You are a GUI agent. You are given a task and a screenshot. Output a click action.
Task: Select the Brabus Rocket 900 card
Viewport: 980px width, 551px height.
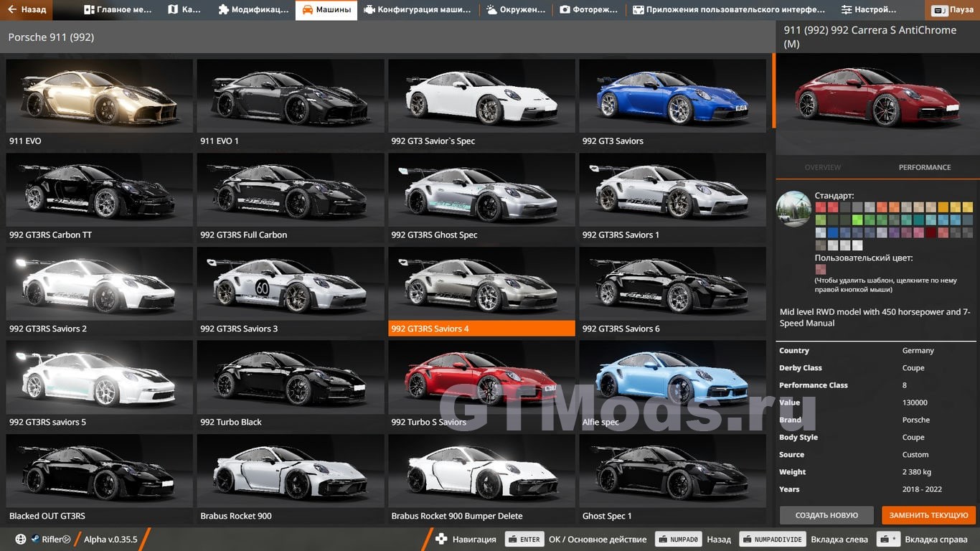coord(290,479)
